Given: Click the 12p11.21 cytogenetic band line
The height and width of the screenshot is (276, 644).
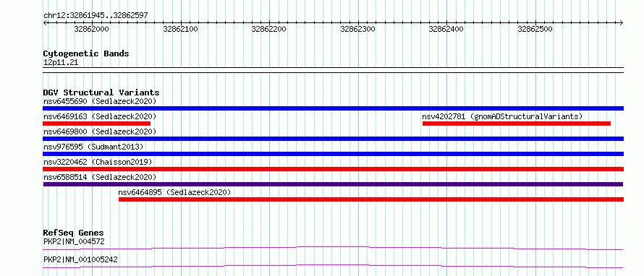Looking at the screenshot, I should 334,69.
